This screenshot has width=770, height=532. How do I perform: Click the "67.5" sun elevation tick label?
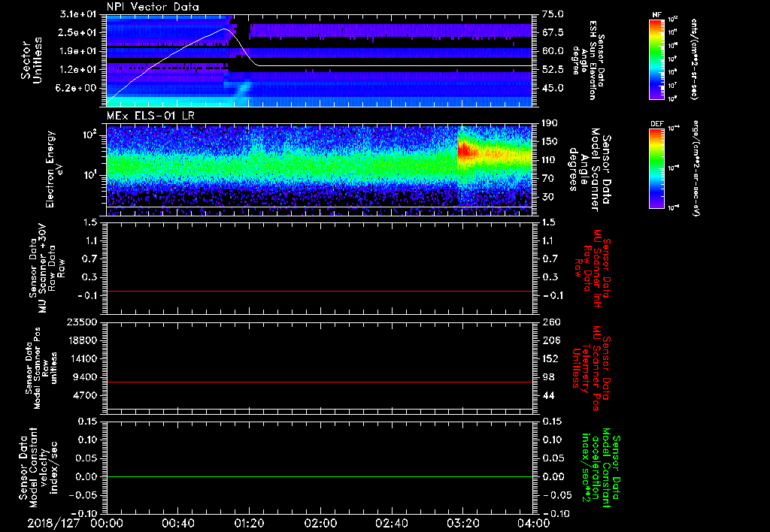[x=552, y=33]
